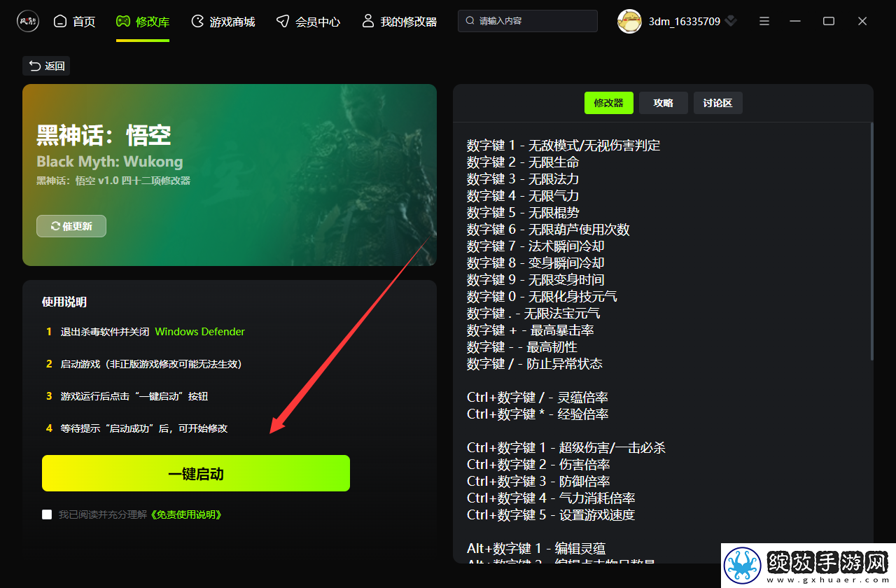Screen dimensions: 896x588
Task: Click the user avatar picture
Action: 629,21
